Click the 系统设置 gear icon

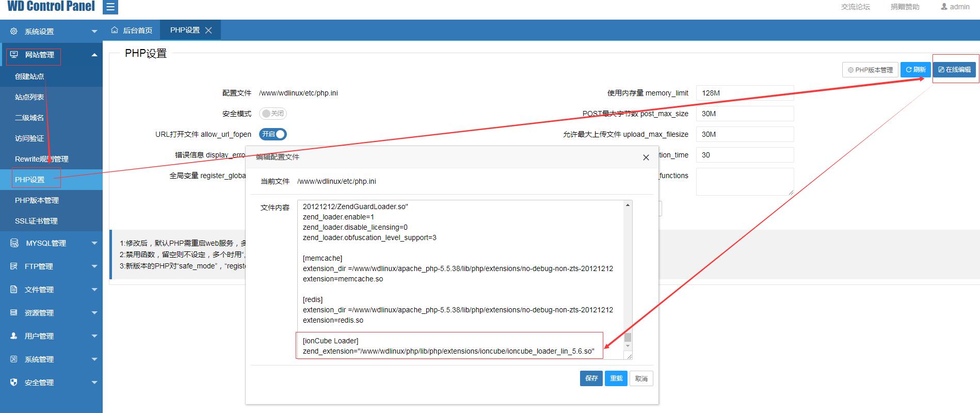14,31
